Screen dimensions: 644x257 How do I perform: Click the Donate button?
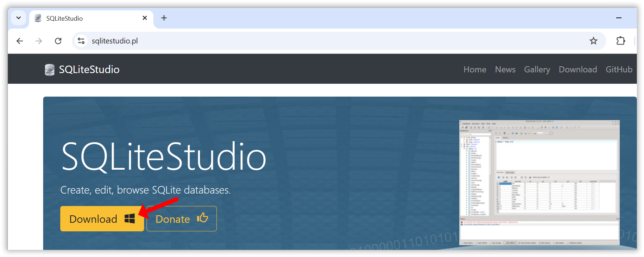pyautogui.click(x=182, y=219)
